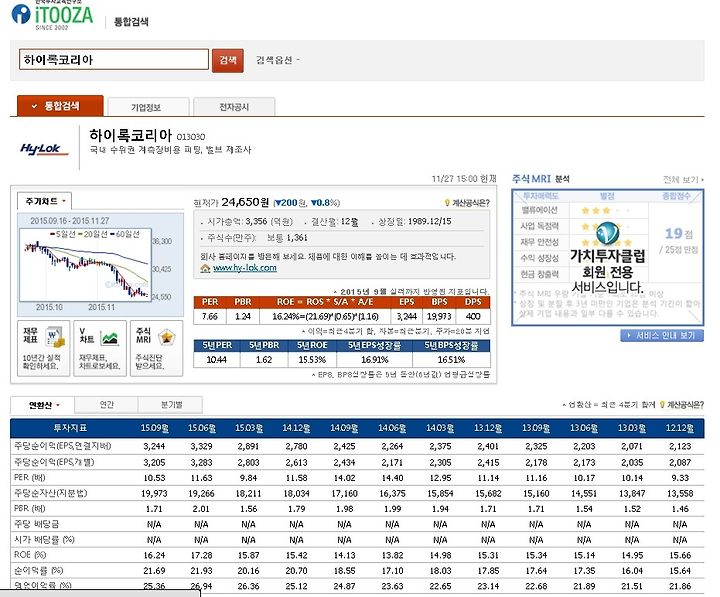The width and height of the screenshot is (720, 597).
Task: Click the 시가 배당률 (%) row label
Action: point(44,540)
